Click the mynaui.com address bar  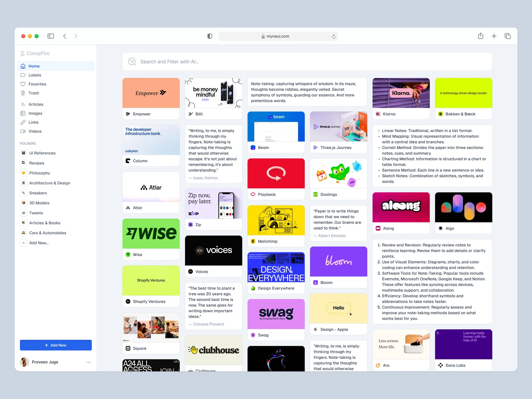[x=278, y=36]
